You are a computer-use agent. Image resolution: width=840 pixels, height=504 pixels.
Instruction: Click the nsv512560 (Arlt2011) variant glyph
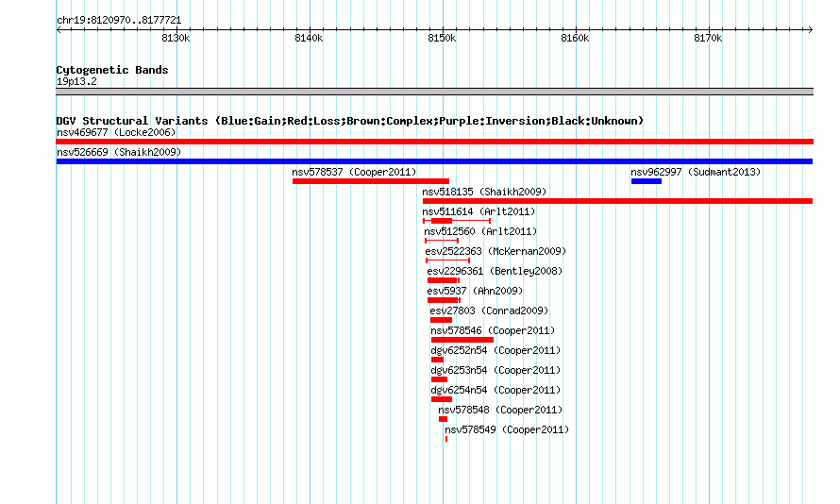pyautogui.click(x=442, y=241)
